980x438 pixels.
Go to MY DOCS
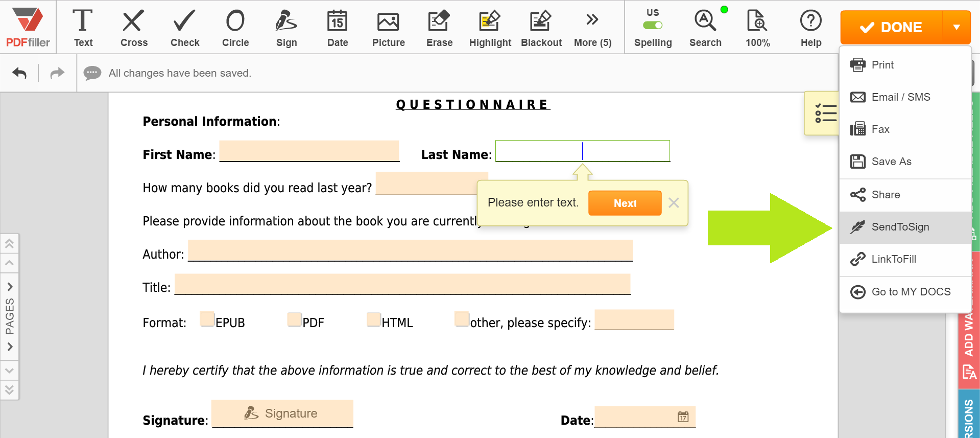[x=905, y=292]
